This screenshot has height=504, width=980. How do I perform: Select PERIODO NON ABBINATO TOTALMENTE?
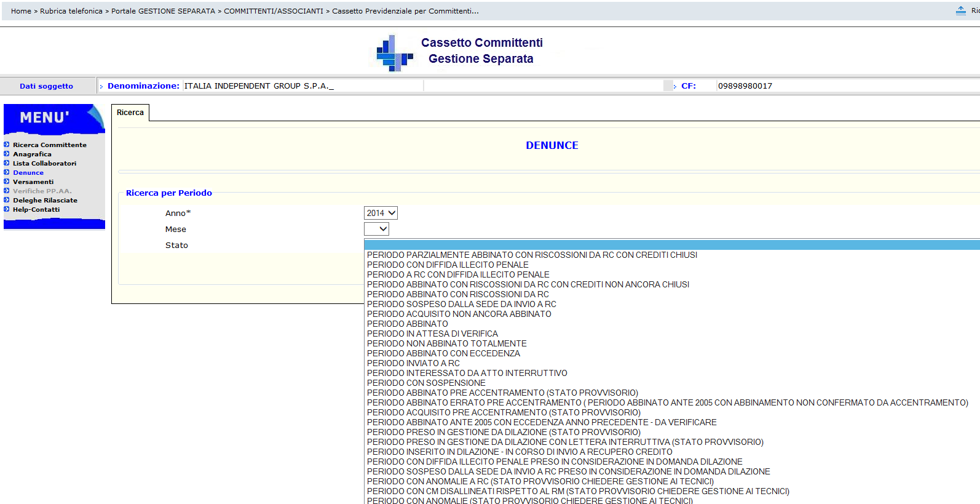point(672,343)
